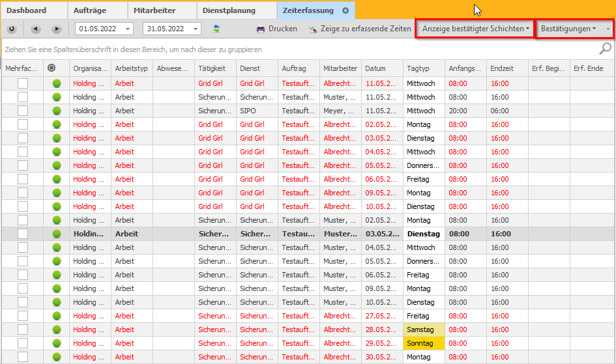Sort by the Datum column header
The width and height of the screenshot is (616, 364).
tap(382, 68)
